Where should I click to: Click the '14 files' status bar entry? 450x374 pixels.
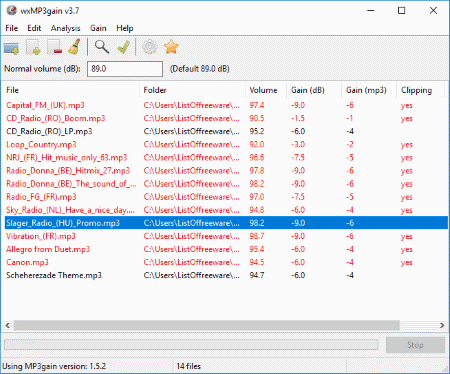[188, 366]
